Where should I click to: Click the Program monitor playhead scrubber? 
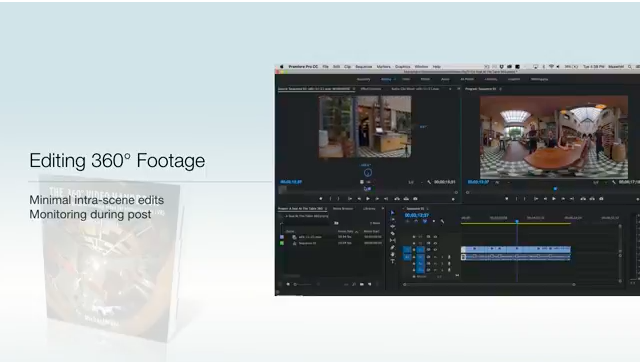point(555,189)
